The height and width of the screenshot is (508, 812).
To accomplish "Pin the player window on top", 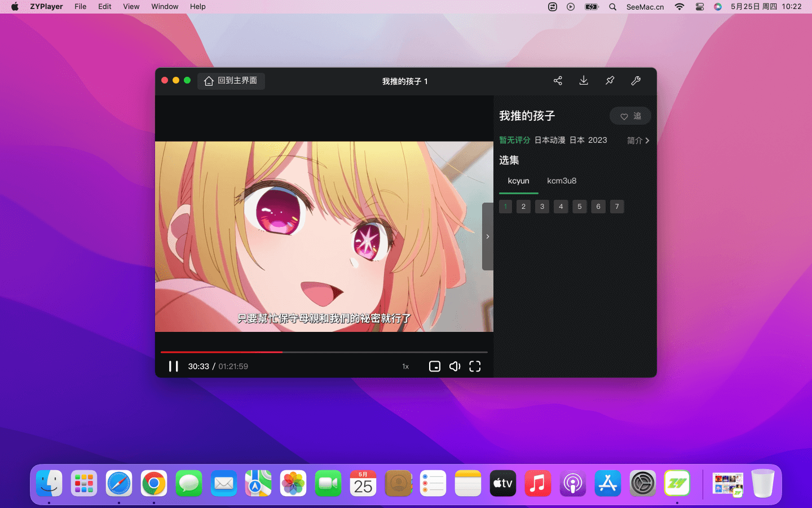I will point(610,81).
